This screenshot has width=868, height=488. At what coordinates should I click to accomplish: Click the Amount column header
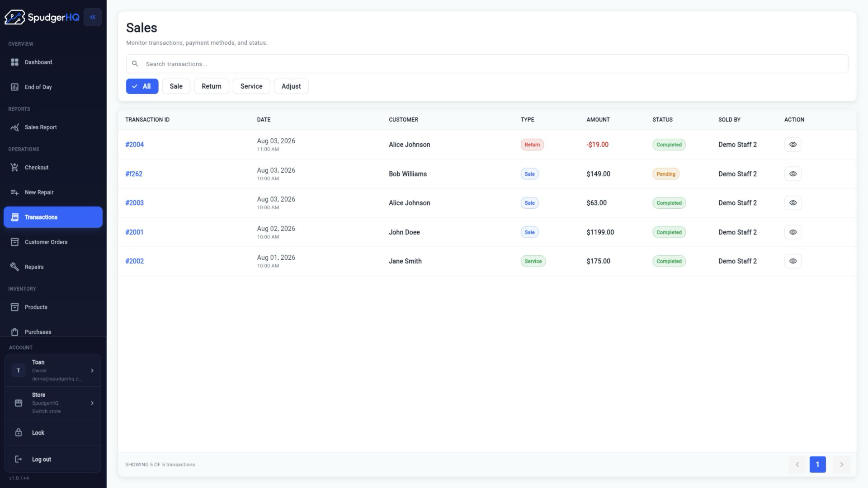pyautogui.click(x=598, y=120)
